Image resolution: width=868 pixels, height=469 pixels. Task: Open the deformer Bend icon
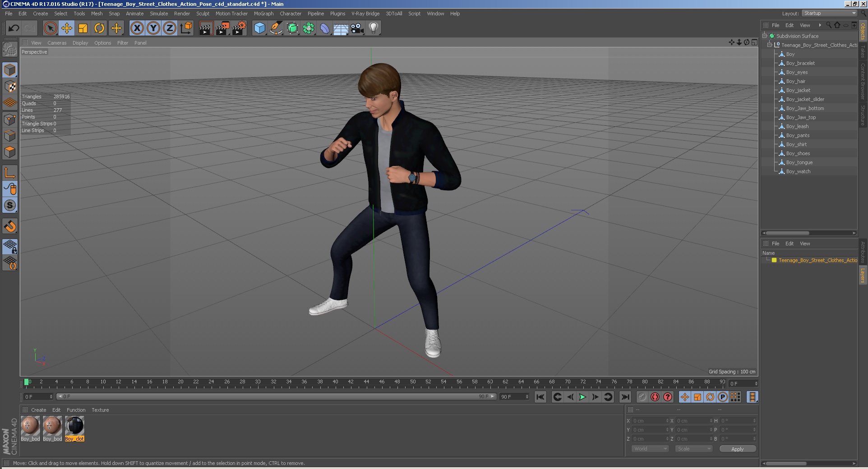325,28
